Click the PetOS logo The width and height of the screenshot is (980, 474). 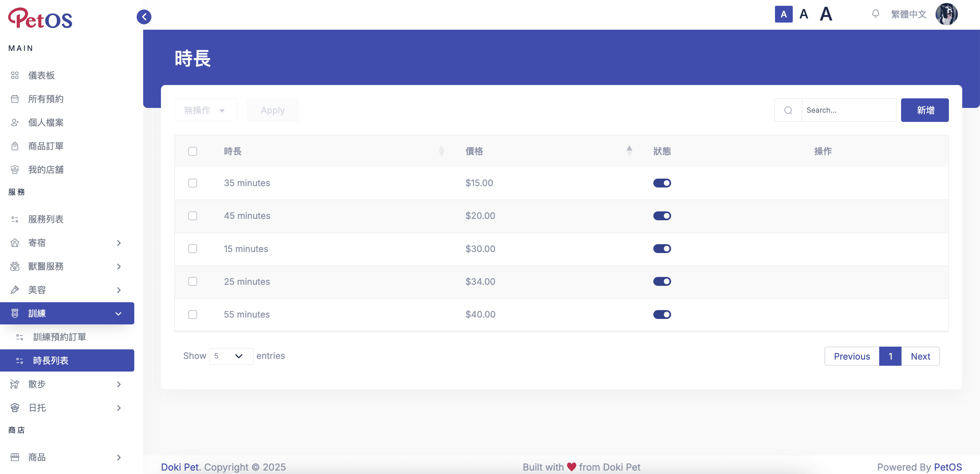click(x=40, y=18)
